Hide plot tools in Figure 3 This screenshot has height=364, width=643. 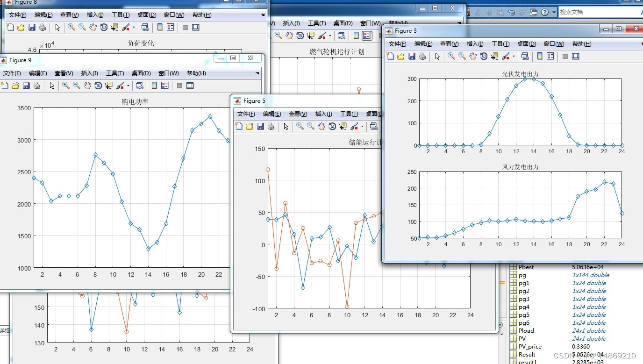tap(565, 57)
